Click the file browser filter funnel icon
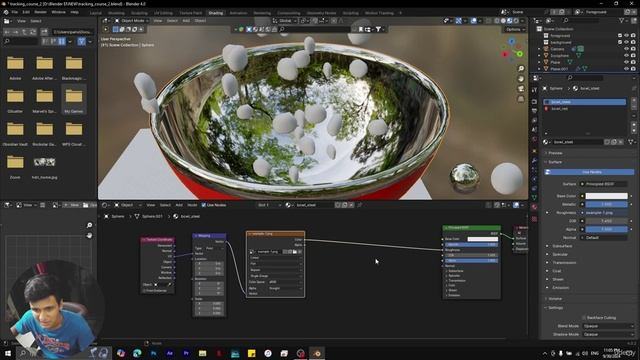Viewport: 640px width, 360px height. coord(81,41)
